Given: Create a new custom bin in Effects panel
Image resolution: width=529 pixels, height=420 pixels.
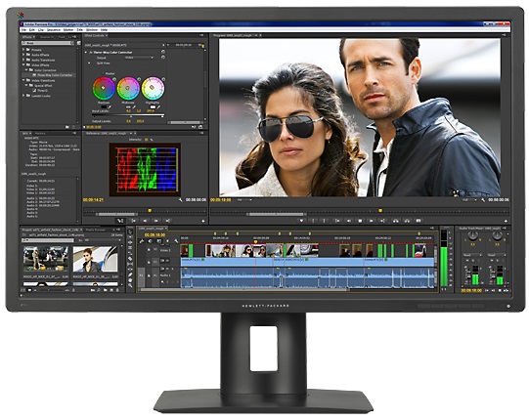Looking at the screenshot, I should [67, 127].
